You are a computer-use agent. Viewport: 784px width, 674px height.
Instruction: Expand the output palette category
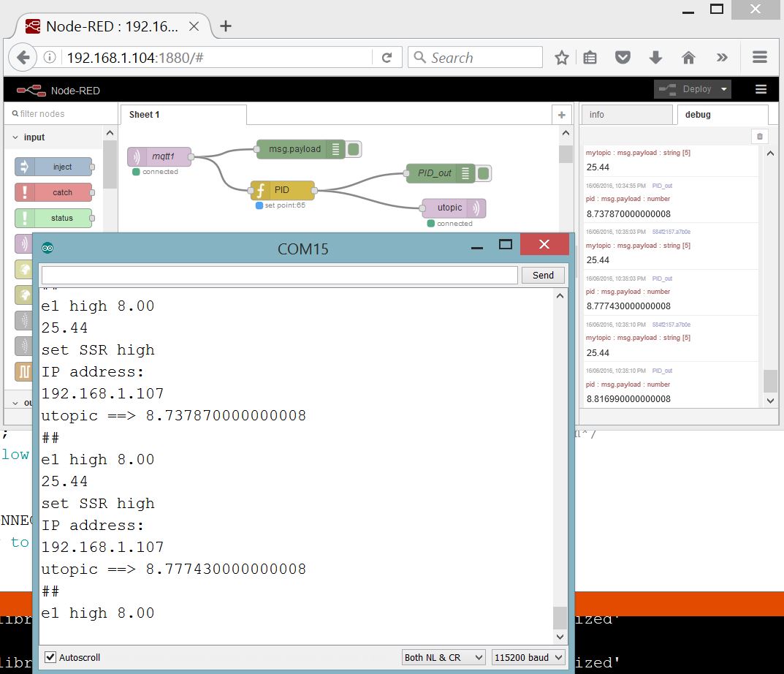coord(15,403)
